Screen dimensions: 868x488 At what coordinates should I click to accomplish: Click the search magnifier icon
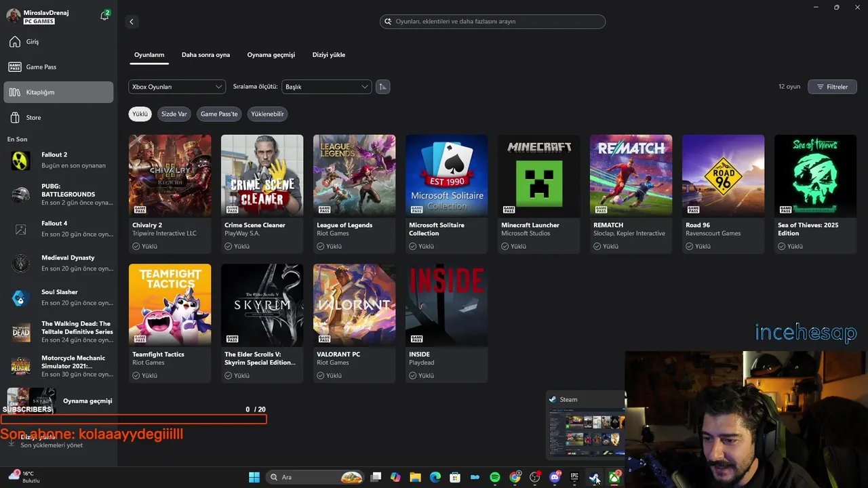[x=388, y=22]
